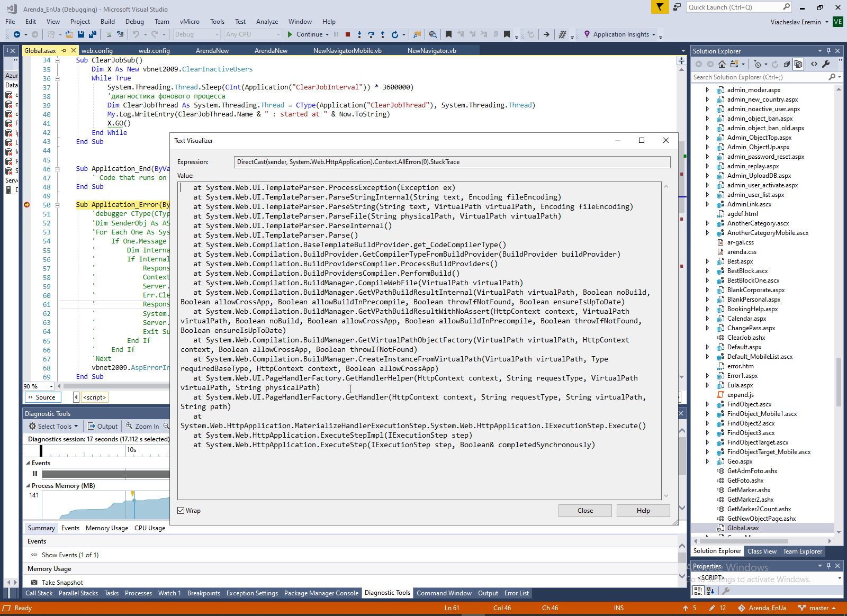Click the Help button in Text Visualizer
This screenshot has width=847, height=616.
pos(643,511)
